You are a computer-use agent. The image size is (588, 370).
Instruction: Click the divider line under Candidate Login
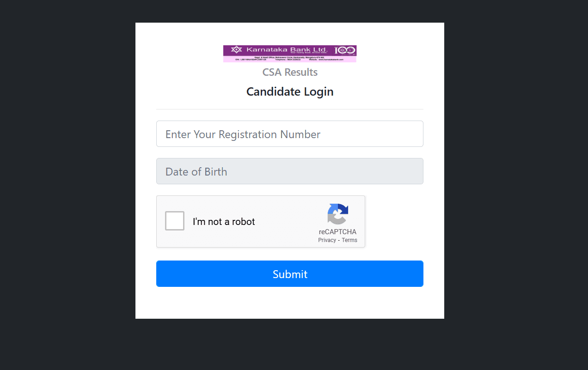tap(290, 109)
